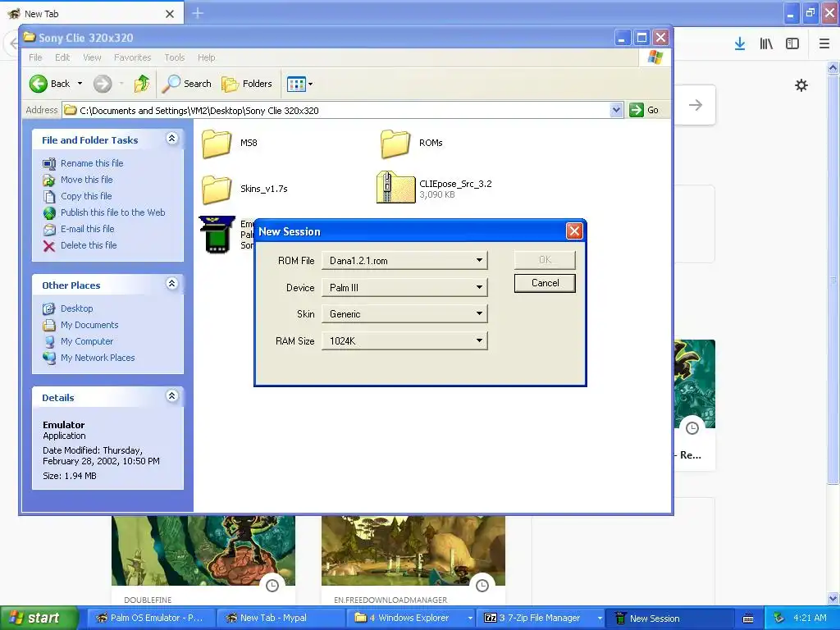Image resolution: width=840 pixels, height=630 pixels.
Task: Switch to New Tab - Mypal taskbar item
Action: tap(281, 618)
